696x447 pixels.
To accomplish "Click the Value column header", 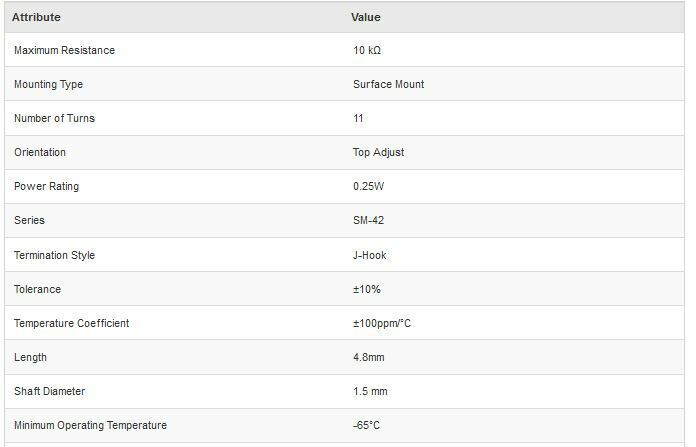I will pyautogui.click(x=366, y=17).
